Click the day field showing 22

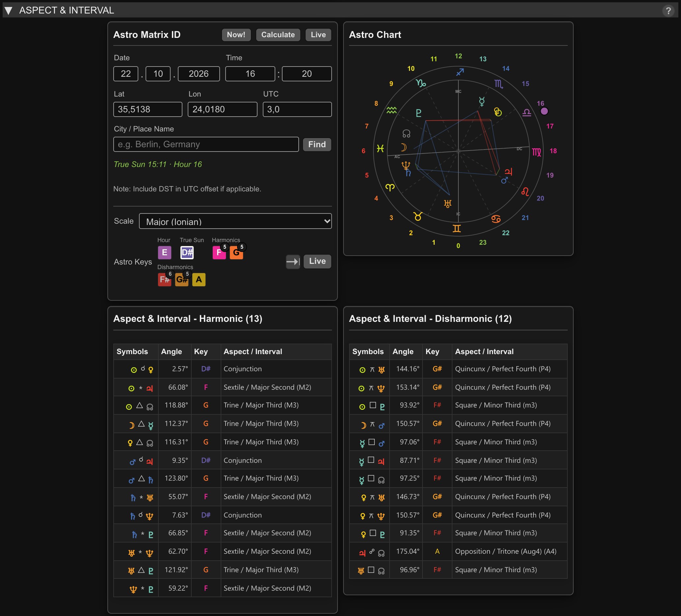[126, 74]
